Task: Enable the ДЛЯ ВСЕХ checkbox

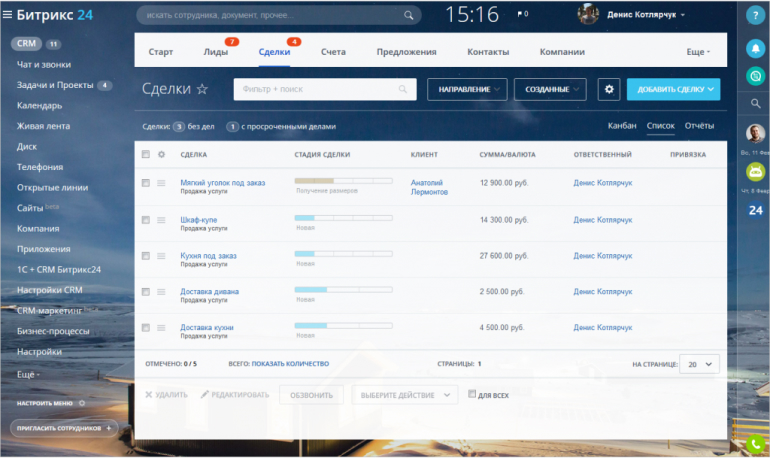Action: (x=473, y=394)
